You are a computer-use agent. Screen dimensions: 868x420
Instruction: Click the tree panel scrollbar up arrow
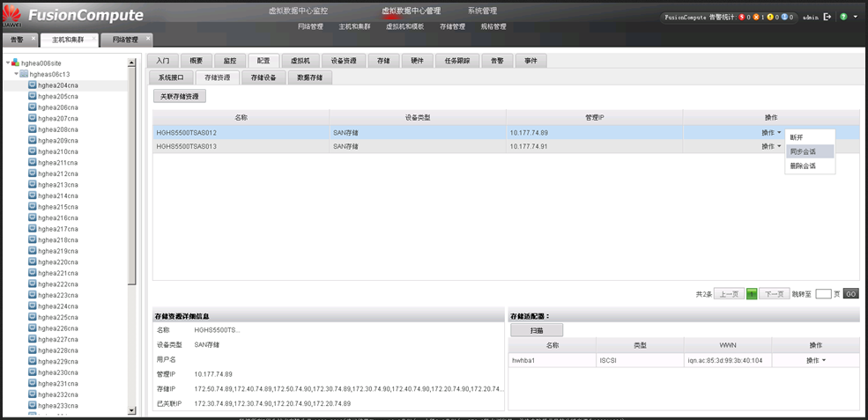[132, 63]
